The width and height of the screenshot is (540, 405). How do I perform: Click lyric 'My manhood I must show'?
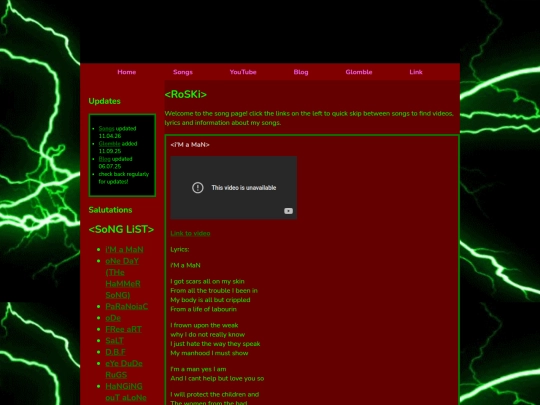(x=209, y=353)
